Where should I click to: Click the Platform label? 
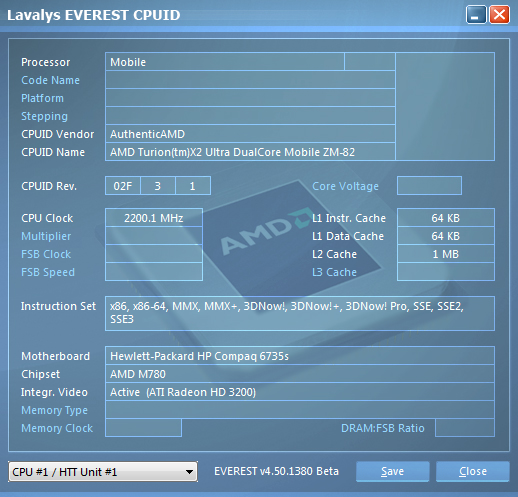42,98
